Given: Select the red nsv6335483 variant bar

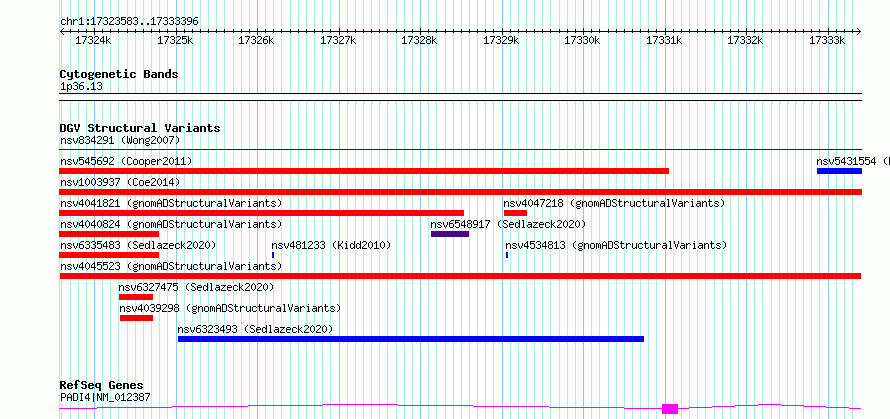Looking at the screenshot, I should (x=109, y=255).
